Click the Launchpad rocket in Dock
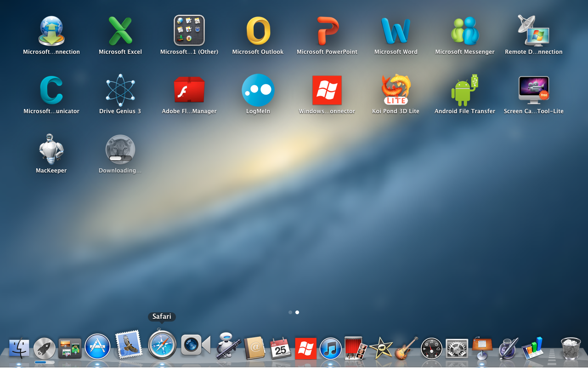The image size is (588, 368). (45, 348)
